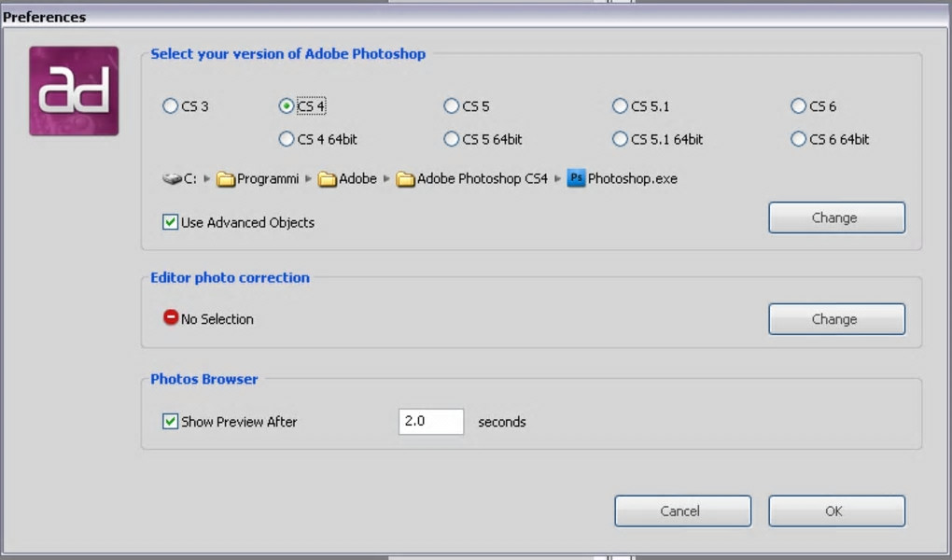Click Change button for Photoshop path
This screenshot has width=952, height=560.
point(836,217)
